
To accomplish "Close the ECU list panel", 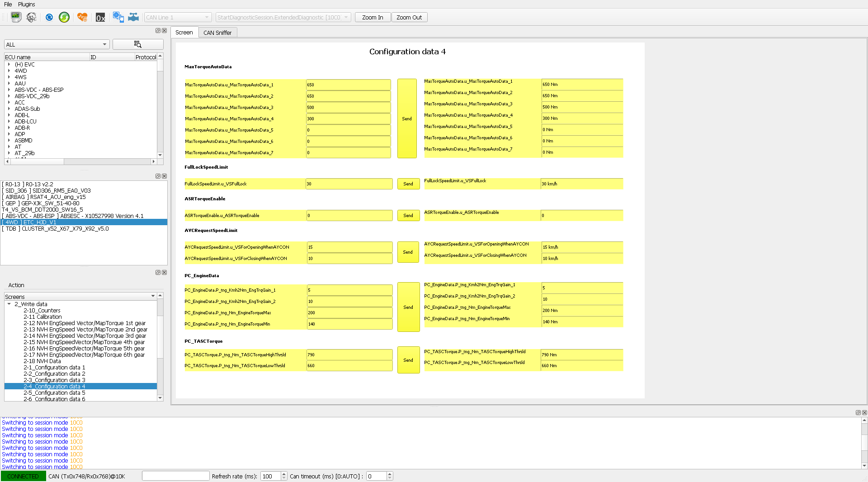I will coord(165,31).
